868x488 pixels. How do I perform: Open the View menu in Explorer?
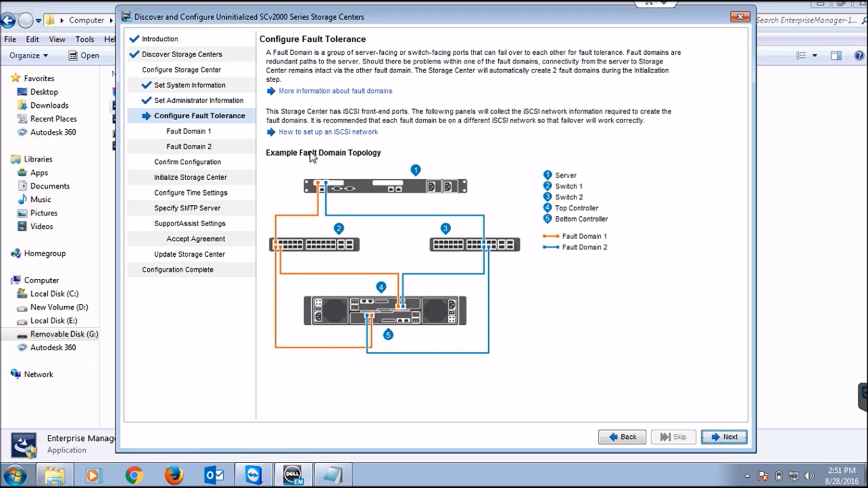[x=57, y=39]
